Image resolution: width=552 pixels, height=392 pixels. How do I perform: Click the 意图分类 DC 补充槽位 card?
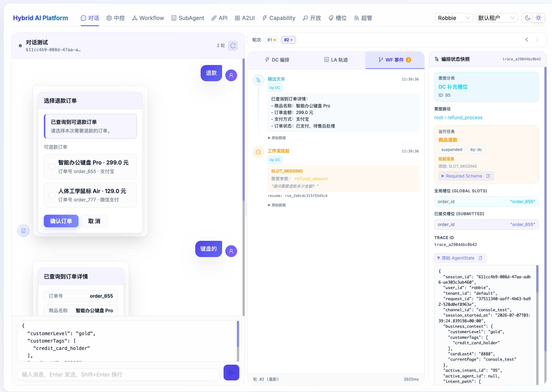(486, 87)
